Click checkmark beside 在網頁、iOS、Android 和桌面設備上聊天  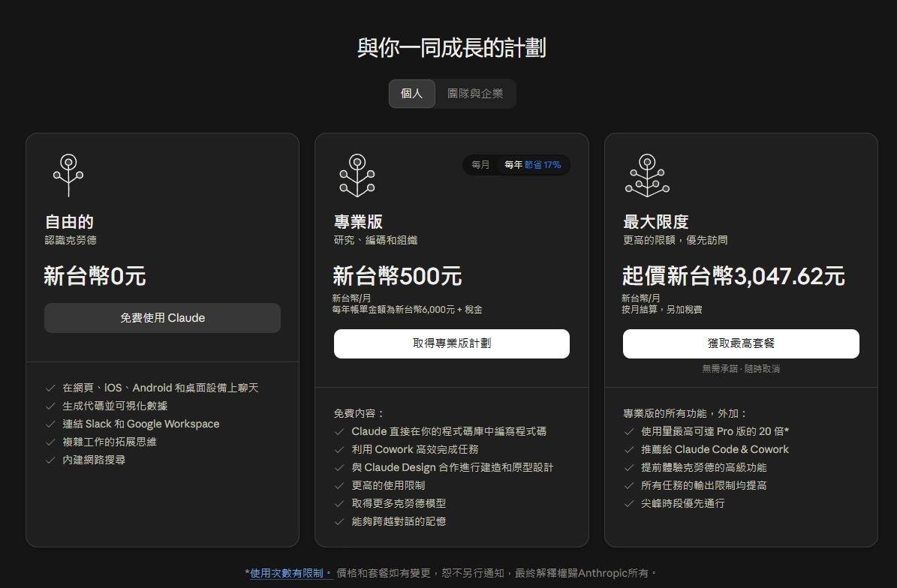point(50,388)
